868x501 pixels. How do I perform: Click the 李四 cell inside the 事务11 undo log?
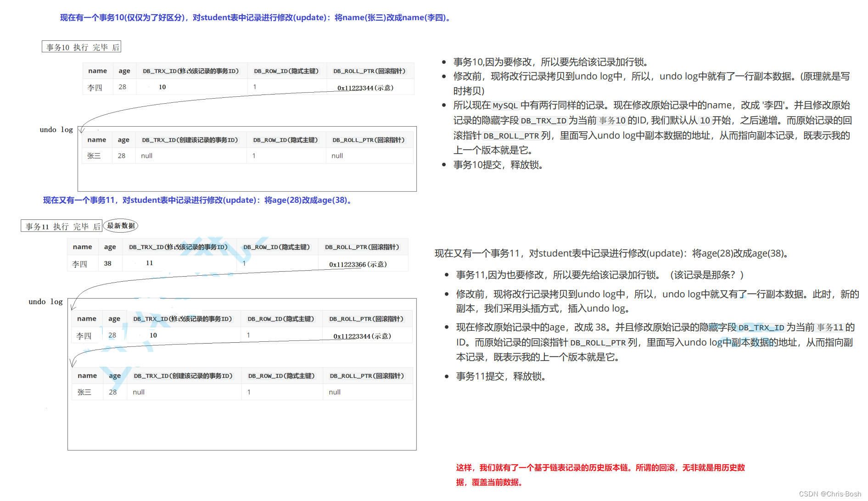pyautogui.click(x=84, y=336)
